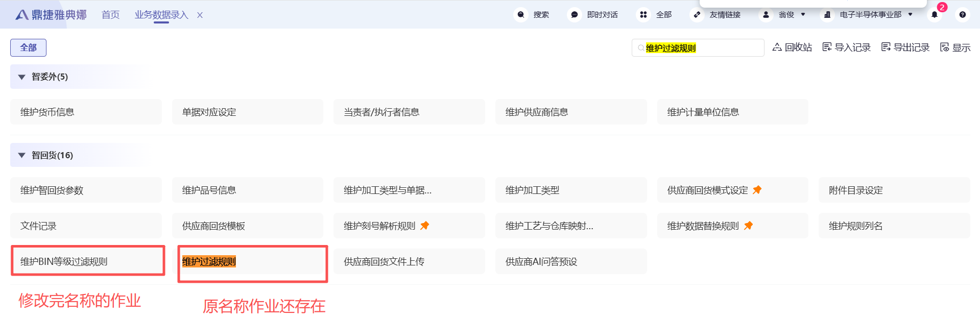Open the 回收站 recycle bin
980x319 pixels.
[792, 47]
